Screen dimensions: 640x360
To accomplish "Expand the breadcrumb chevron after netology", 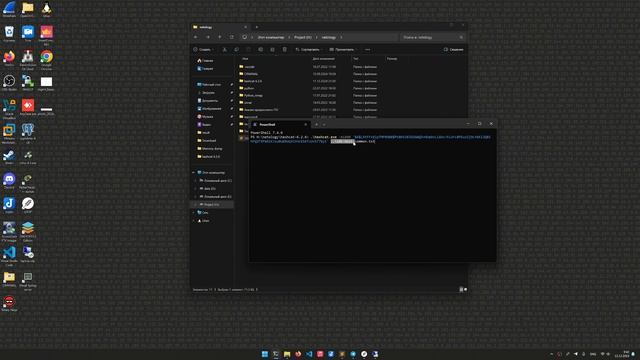I will 341,37.
